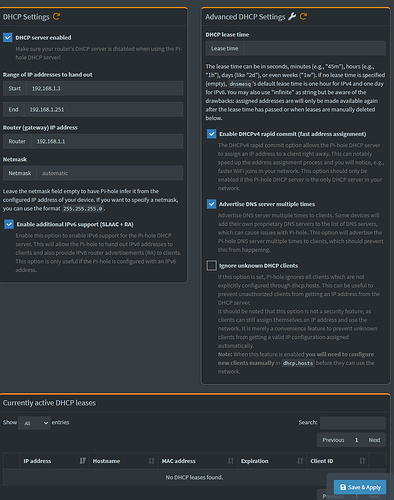The image size is (394, 500).
Task: Click the 255.255.255.0 code example
Action: 83,209
